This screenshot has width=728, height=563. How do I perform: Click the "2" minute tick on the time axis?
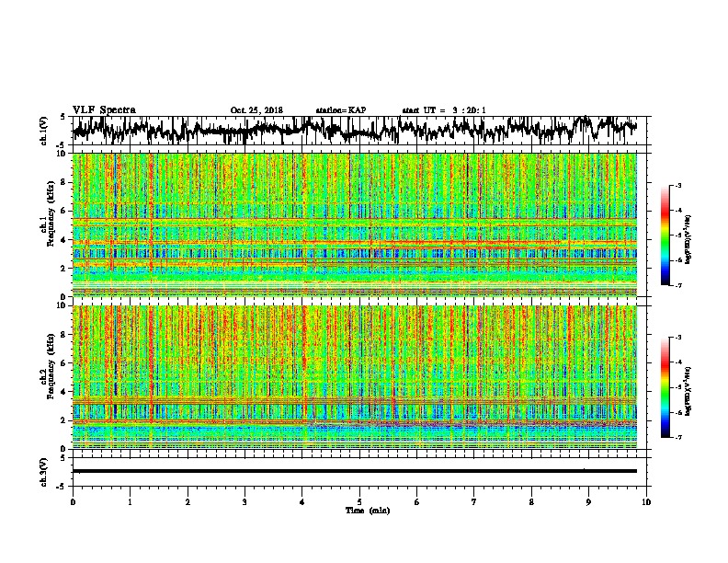pyautogui.click(x=188, y=502)
